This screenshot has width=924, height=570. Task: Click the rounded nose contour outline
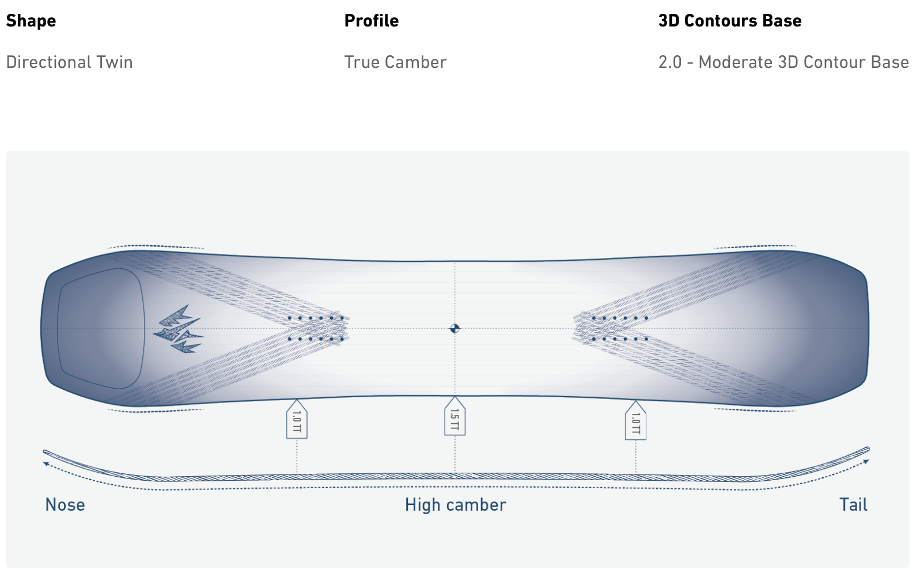(101, 328)
